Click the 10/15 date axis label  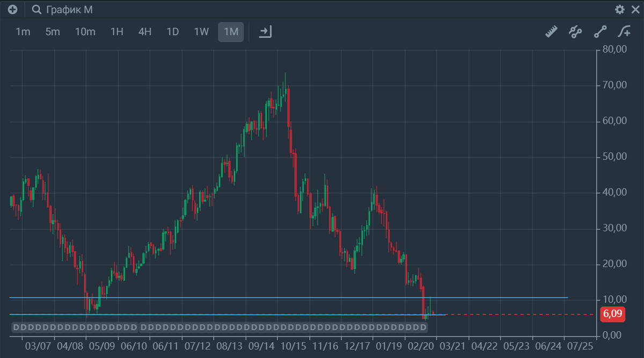(293, 346)
